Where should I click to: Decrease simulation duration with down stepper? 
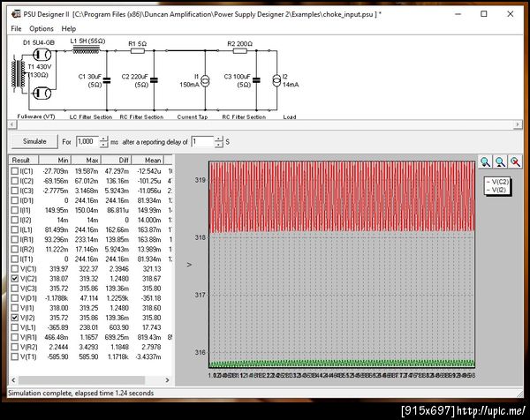tap(103, 145)
